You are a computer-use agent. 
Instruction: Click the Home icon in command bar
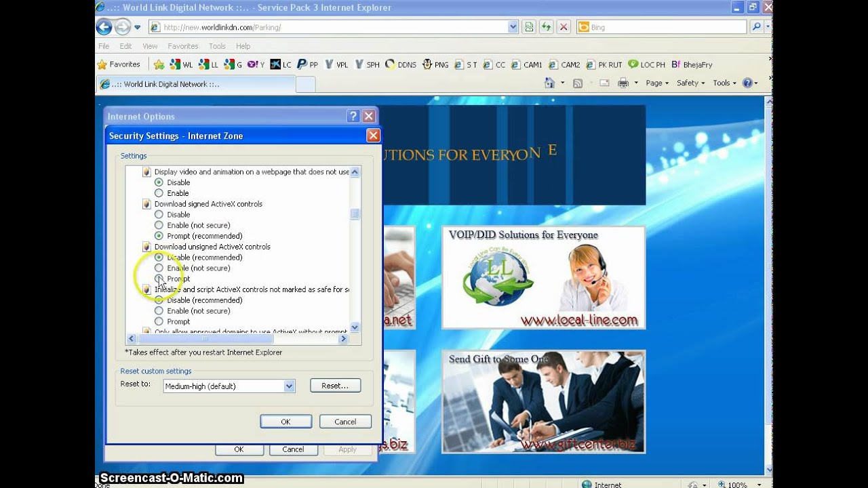tap(550, 83)
